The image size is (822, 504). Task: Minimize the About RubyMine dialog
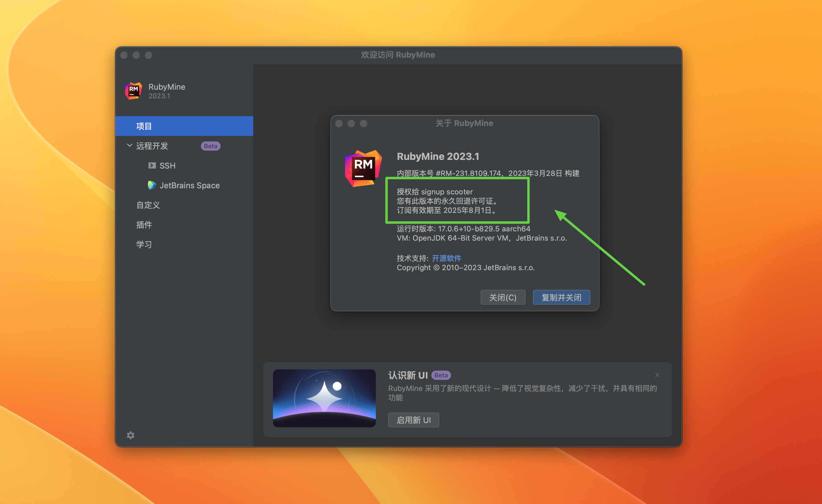coord(351,124)
